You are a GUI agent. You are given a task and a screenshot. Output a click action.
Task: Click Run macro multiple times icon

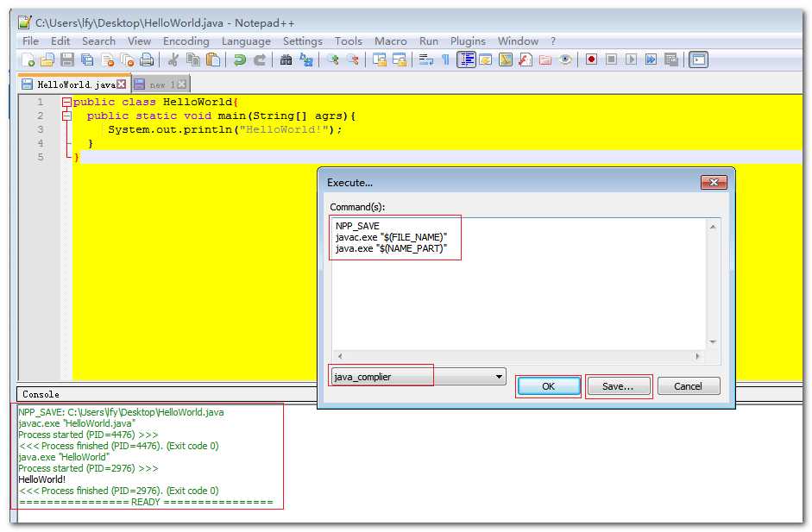point(651,60)
